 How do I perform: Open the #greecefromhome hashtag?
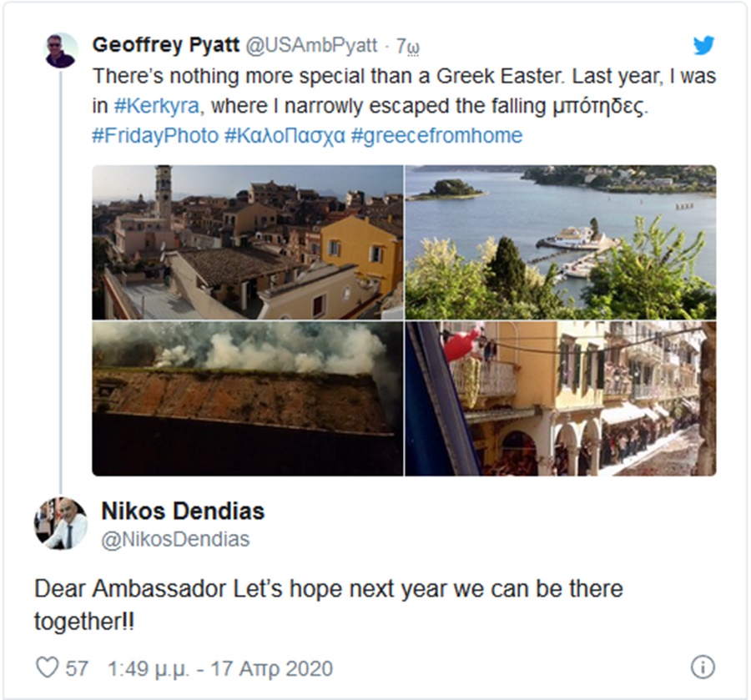click(436, 135)
